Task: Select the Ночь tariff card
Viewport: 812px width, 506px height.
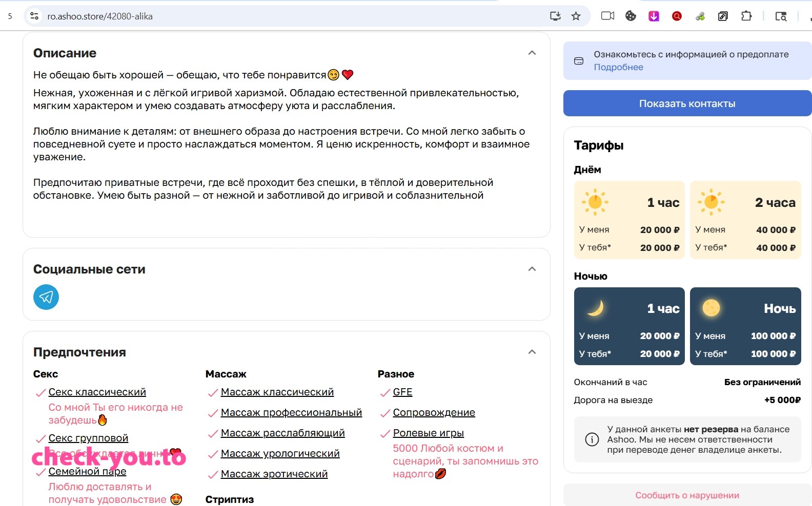Action: click(x=745, y=326)
